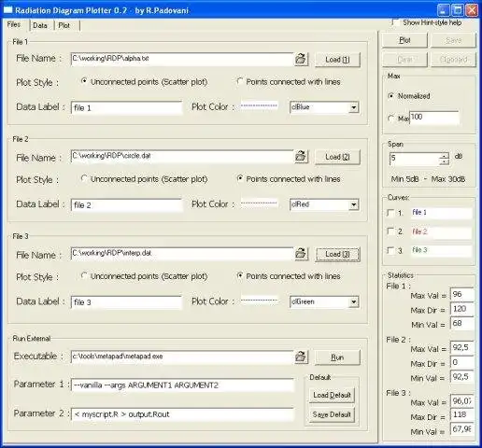The image size is (482, 448).
Task: Browse for File 1 with folder icon
Action: point(301,59)
